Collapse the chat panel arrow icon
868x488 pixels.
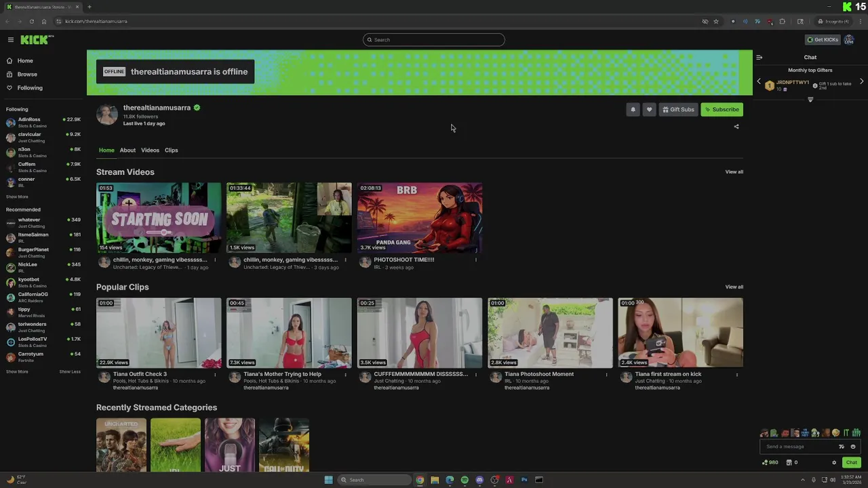pos(759,58)
